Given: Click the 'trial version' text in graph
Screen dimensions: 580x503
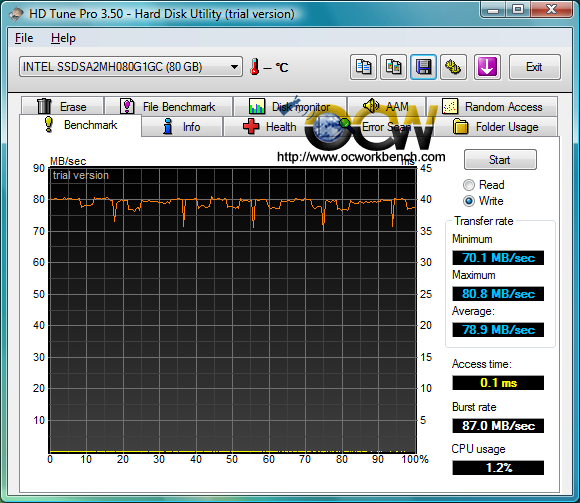Looking at the screenshot, I should (x=81, y=175).
